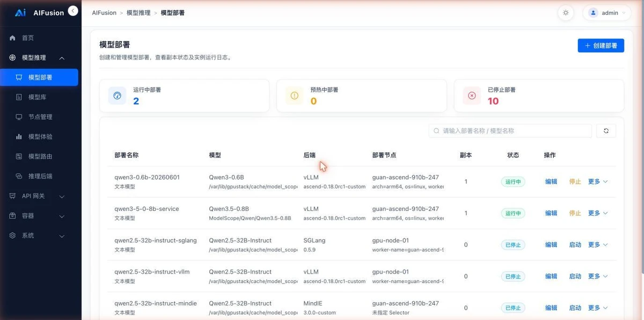
Task: Toggle the light/dark theme sun icon
Action: click(566, 13)
